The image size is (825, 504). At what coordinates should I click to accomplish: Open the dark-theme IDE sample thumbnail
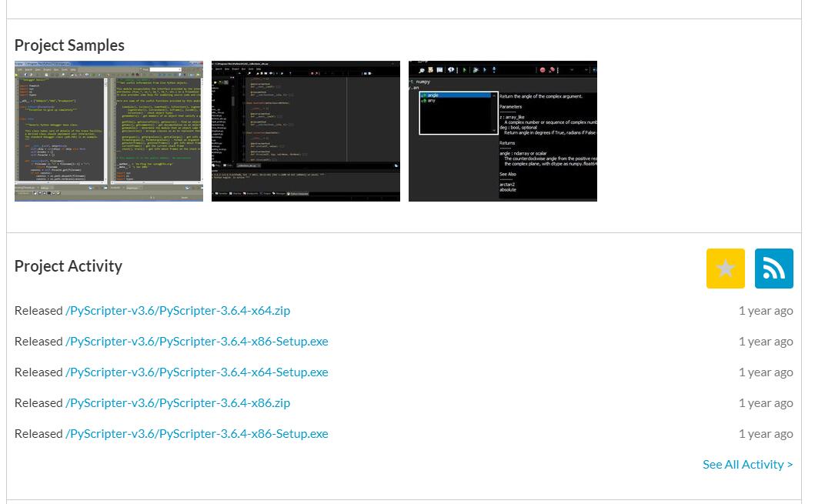pos(306,131)
